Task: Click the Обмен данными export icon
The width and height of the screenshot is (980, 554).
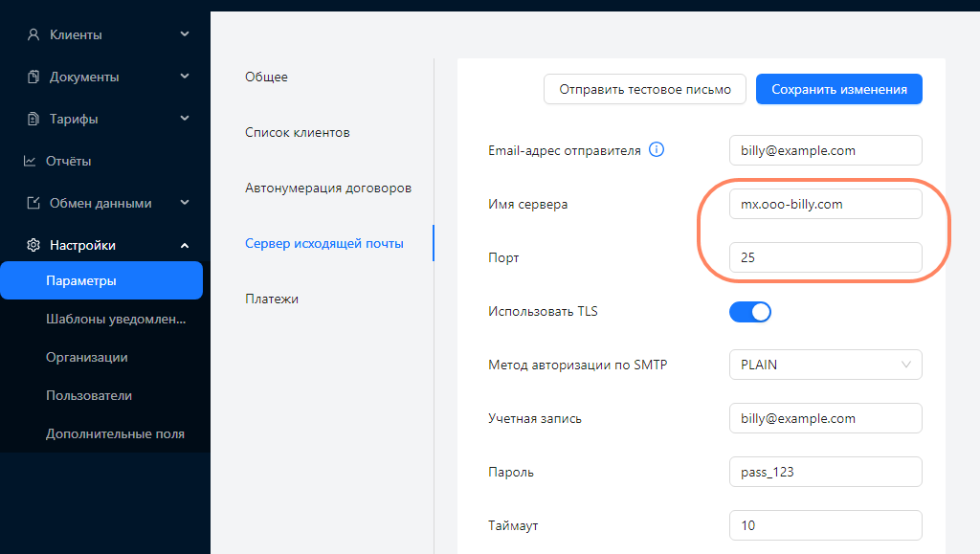Action: [x=33, y=204]
